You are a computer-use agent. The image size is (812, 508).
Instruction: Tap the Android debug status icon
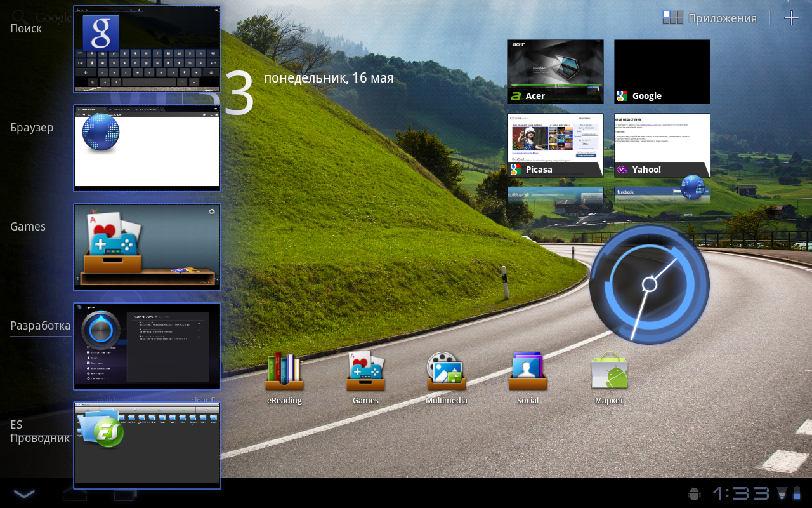(694, 493)
